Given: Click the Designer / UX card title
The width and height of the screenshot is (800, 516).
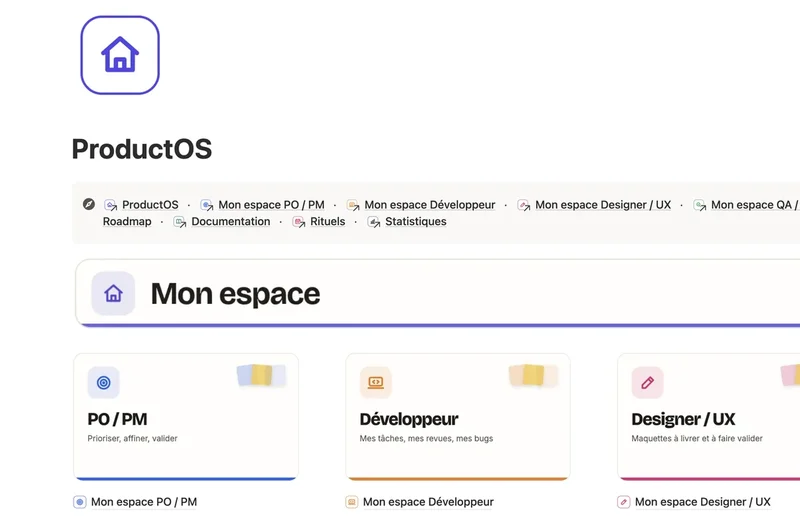Looking at the screenshot, I should point(683,419).
